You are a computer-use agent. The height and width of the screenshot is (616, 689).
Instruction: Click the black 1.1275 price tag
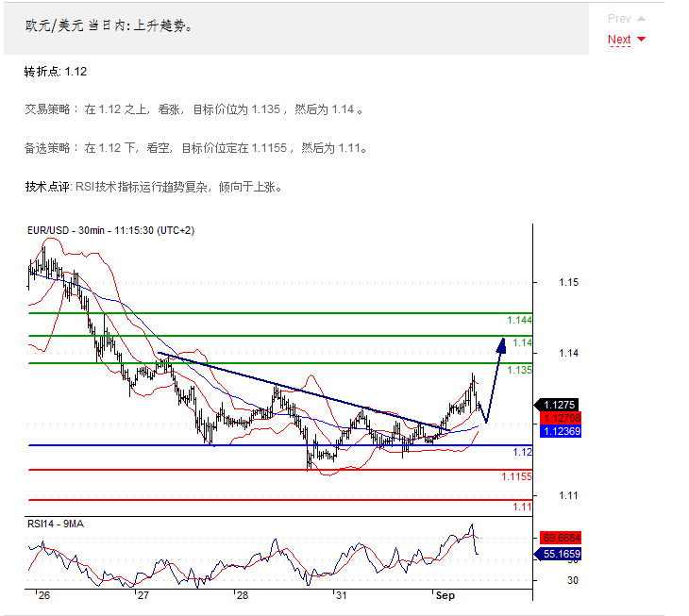point(557,405)
